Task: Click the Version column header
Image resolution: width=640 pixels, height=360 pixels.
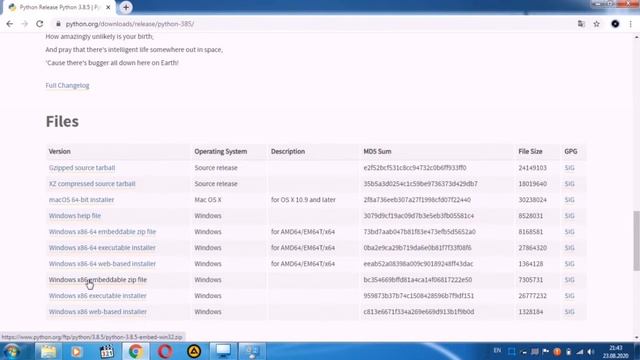Action: click(x=60, y=151)
